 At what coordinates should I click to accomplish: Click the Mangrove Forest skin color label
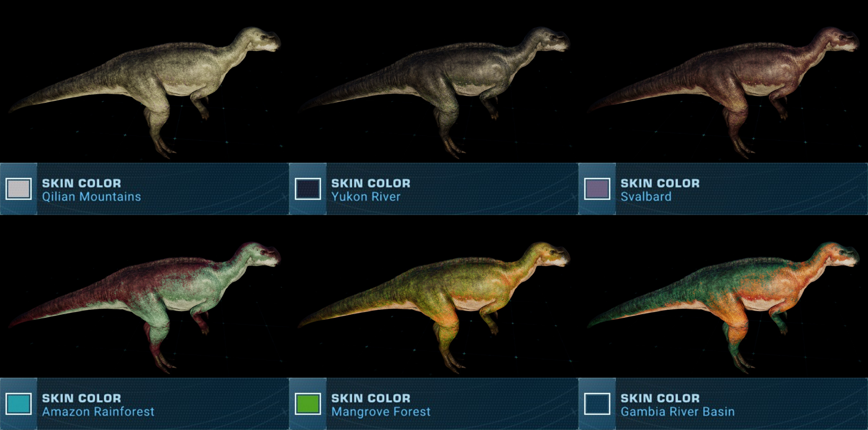[x=381, y=411]
